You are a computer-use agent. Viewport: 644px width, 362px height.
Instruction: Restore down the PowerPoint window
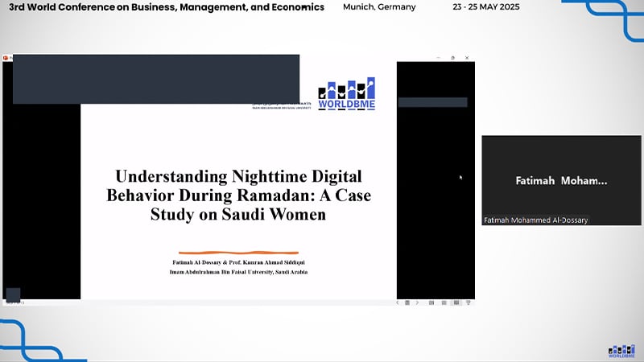click(x=452, y=58)
